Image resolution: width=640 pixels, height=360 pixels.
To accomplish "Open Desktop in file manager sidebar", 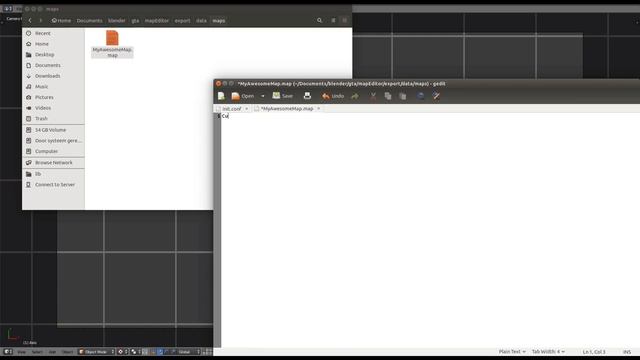I will [x=53, y=54].
